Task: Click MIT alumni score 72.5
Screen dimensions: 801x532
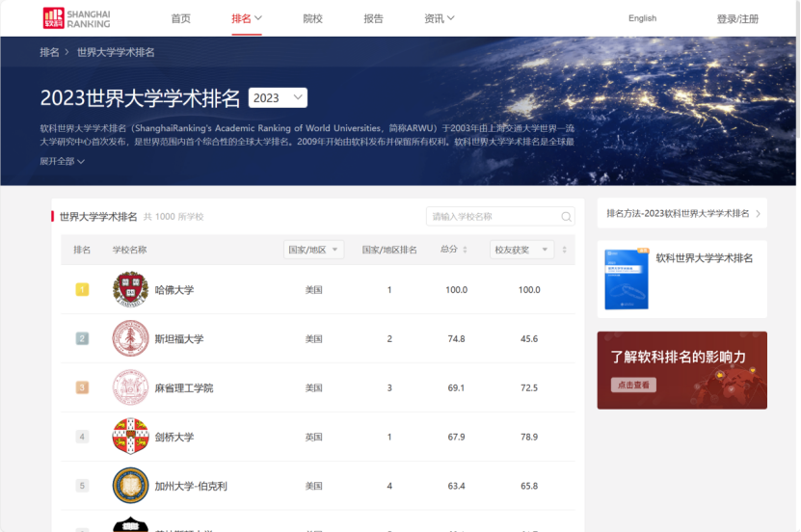Action: pyautogui.click(x=529, y=388)
